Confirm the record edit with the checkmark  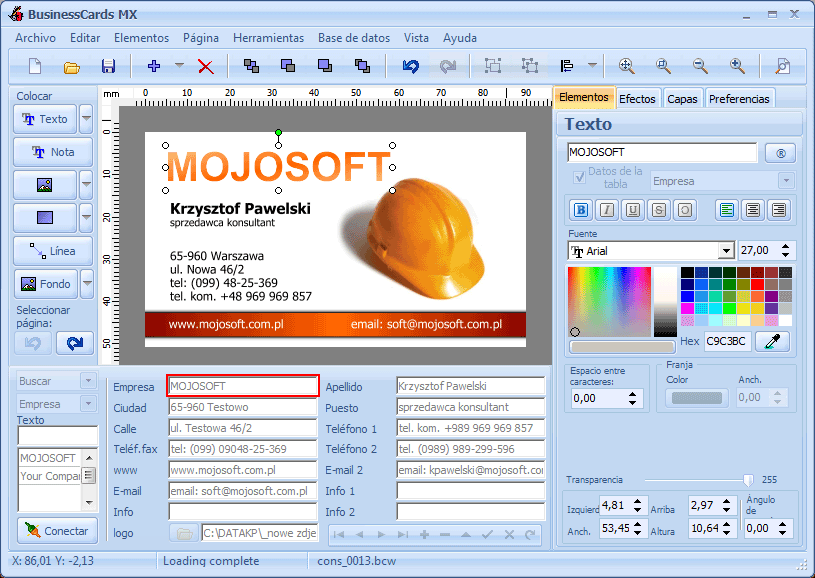[x=487, y=534]
